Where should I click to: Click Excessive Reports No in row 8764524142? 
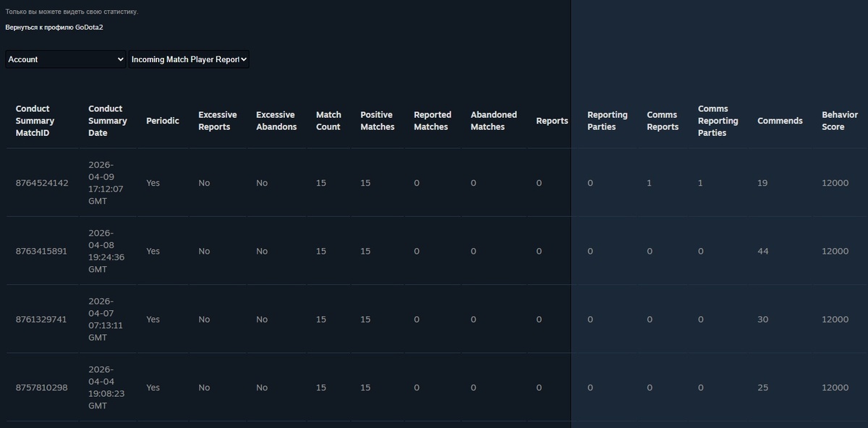click(204, 183)
